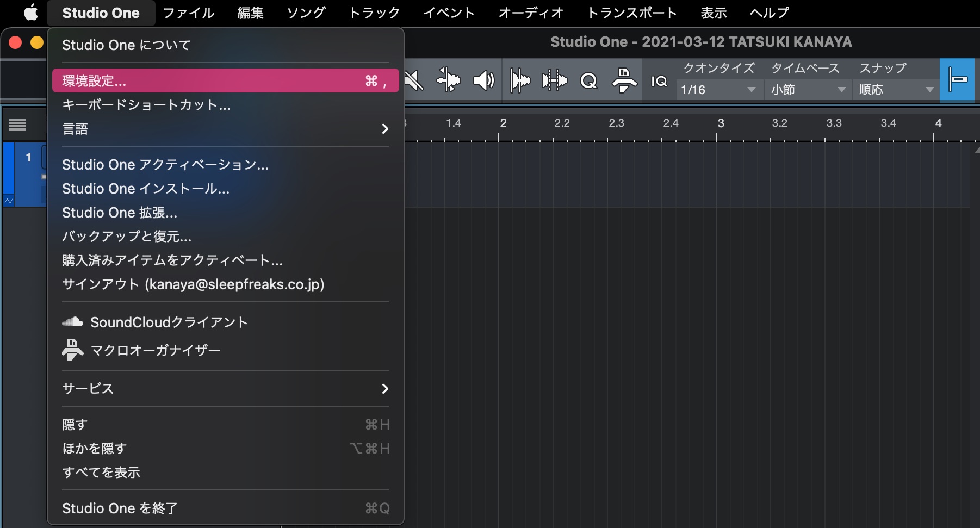This screenshot has height=528, width=980.
Task: Open the トランスポート menu
Action: pos(631,13)
